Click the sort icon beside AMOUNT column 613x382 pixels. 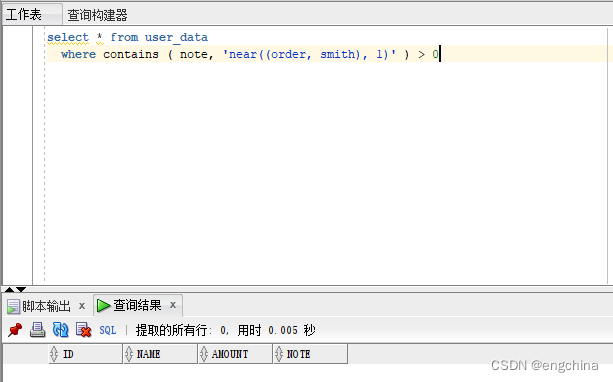[204, 354]
